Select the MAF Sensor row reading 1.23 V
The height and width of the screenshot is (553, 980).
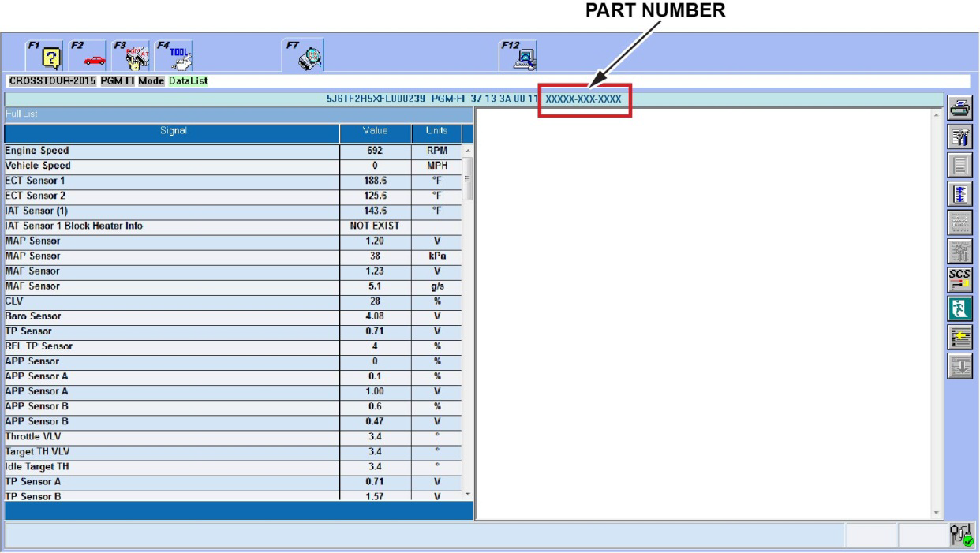[232, 271]
